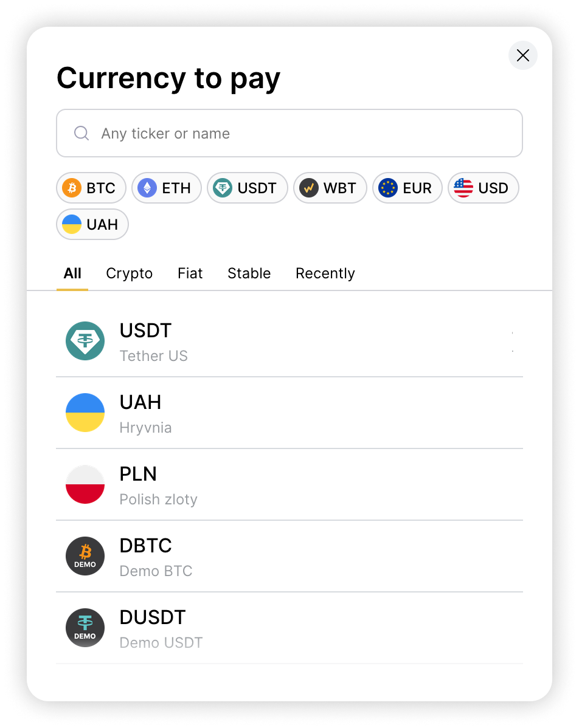Show the Stable currencies tab
Viewport: 579px width, 728px height.
249,273
